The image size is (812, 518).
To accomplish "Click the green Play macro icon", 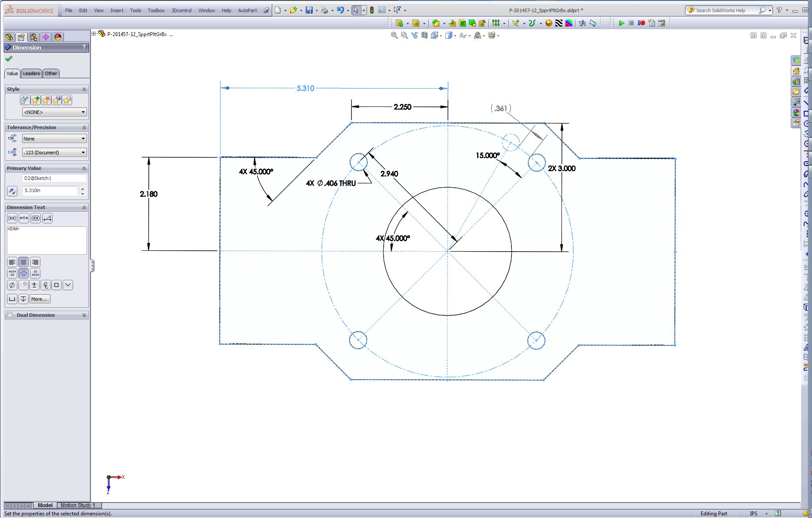I will click(622, 23).
